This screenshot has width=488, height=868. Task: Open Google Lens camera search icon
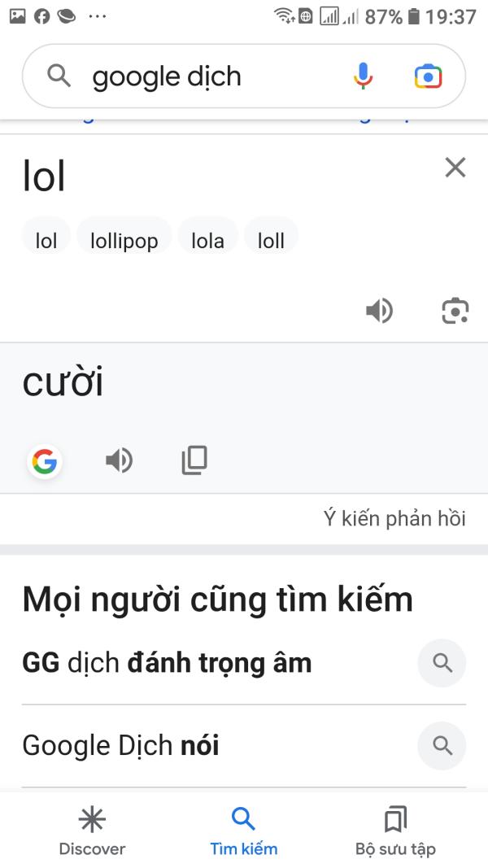429,76
